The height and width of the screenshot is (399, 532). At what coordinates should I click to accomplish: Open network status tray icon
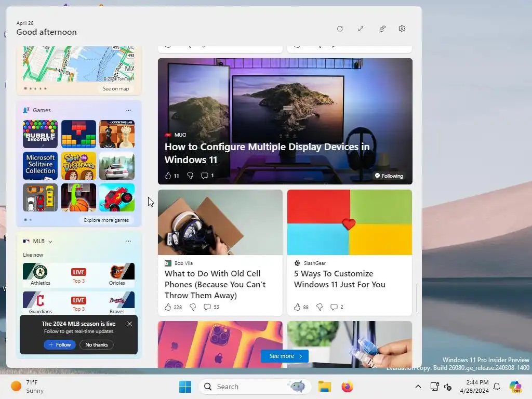(435, 387)
